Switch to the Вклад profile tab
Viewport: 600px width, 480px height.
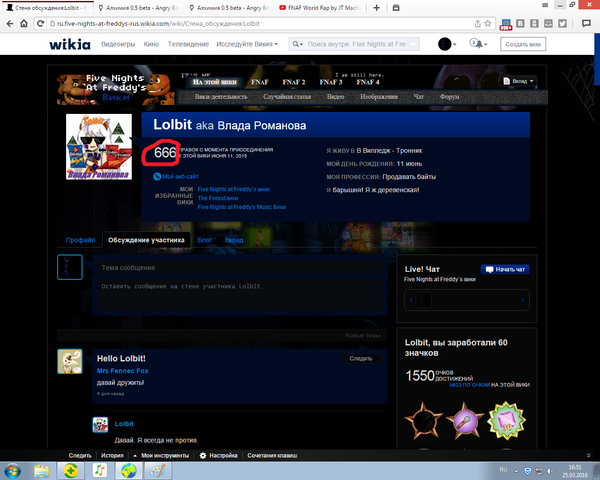click(x=234, y=240)
